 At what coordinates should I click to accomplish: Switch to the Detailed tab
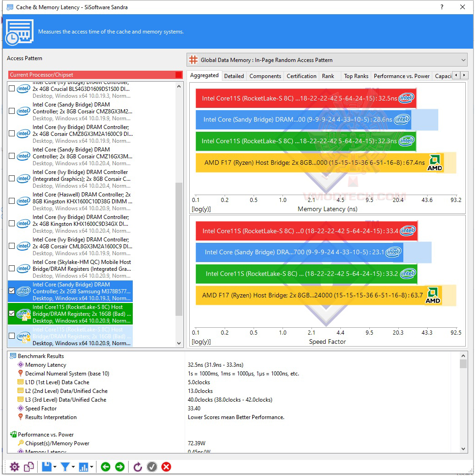click(234, 76)
